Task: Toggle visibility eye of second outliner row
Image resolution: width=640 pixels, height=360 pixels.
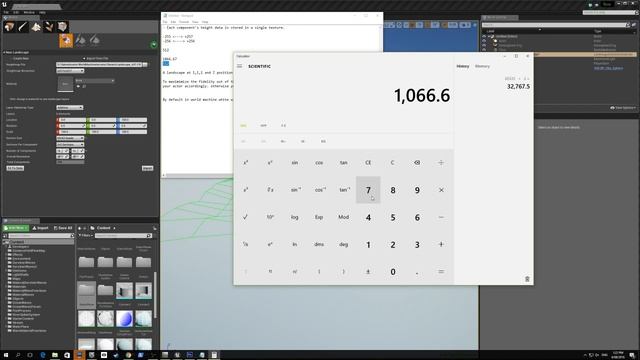Action: 484,41
